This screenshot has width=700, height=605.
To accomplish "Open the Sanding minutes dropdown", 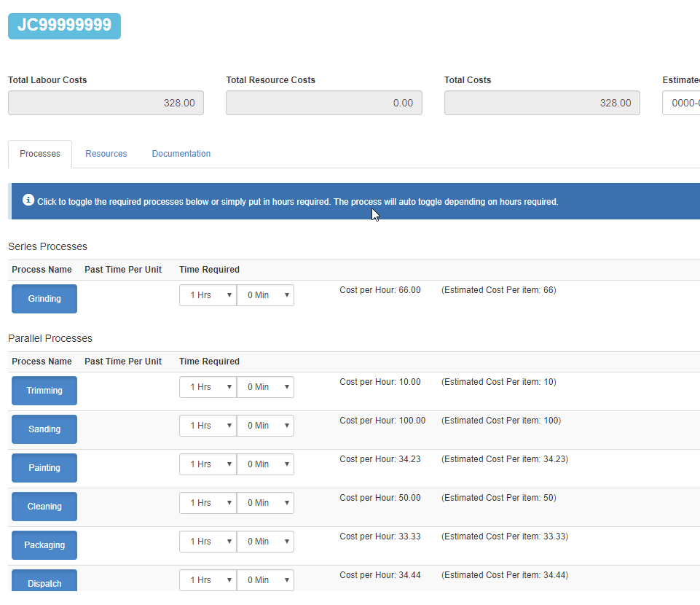I will click(265, 426).
